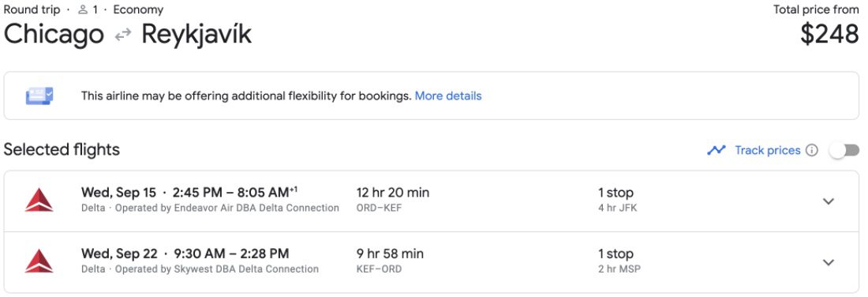The height and width of the screenshot is (297, 868).
Task: Click the passenger count person icon
Action: (x=83, y=9)
